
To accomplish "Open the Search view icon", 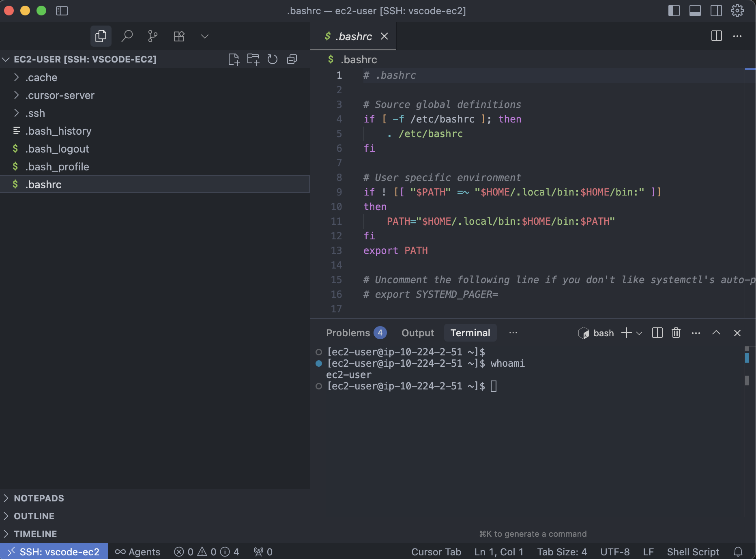I will click(127, 37).
